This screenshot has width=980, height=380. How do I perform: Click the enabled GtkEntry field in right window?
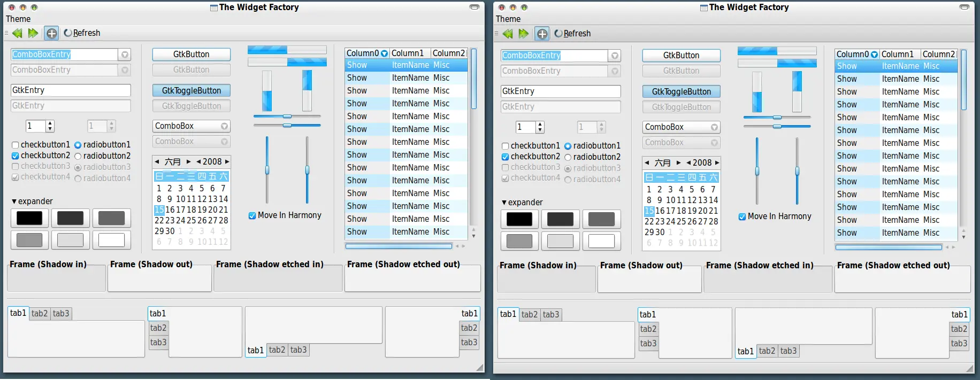click(560, 91)
